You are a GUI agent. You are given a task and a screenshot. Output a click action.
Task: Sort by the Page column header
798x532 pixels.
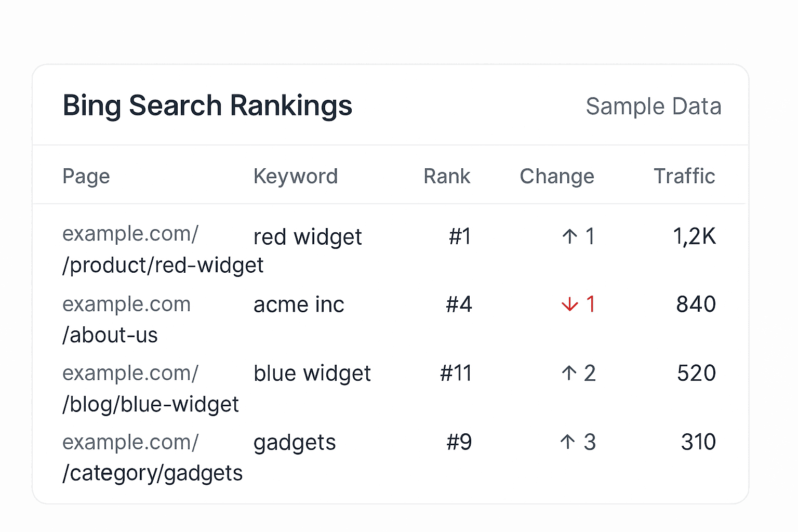[86, 177]
